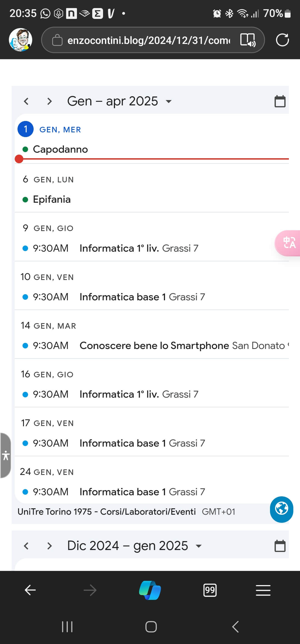Reload the page with the refresh icon
This screenshot has width=300, height=644.
tap(282, 40)
